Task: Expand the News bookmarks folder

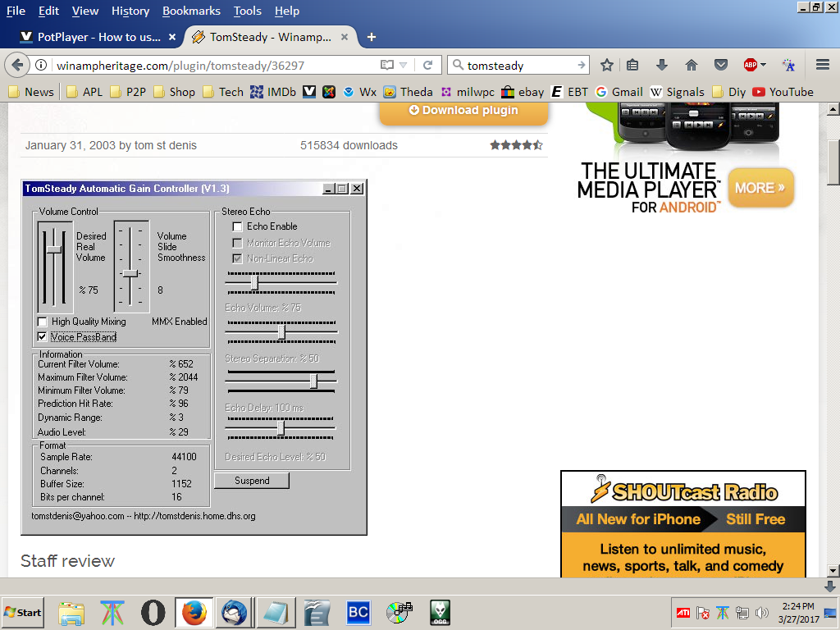Action: (x=32, y=92)
